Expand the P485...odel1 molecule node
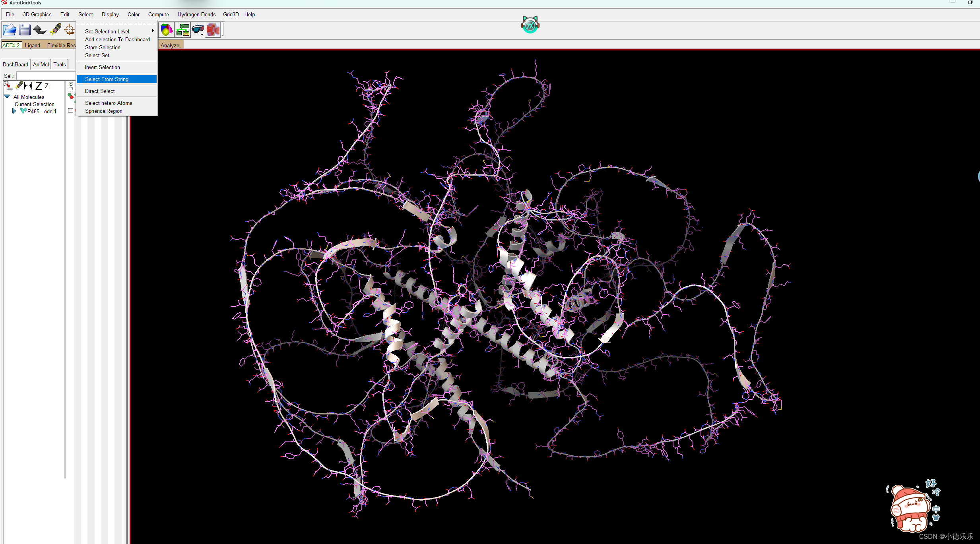The height and width of the screenshot is (544, 980). (x=14, y=111)
